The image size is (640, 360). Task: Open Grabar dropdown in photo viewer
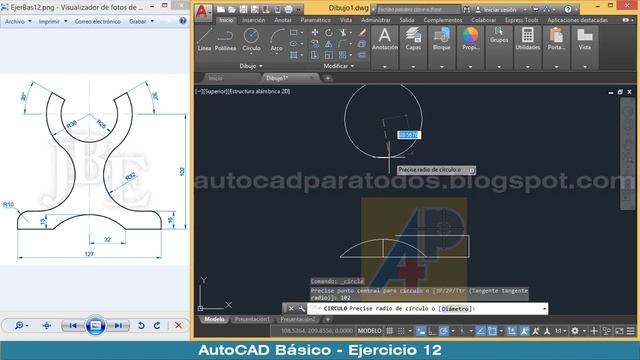(x=142, y=21)
